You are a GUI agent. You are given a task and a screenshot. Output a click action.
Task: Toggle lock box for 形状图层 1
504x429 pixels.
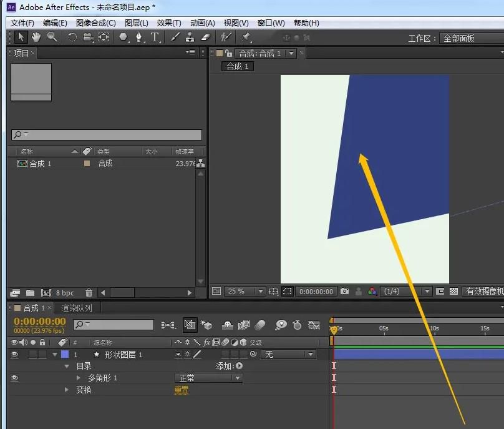pos(42,354)
